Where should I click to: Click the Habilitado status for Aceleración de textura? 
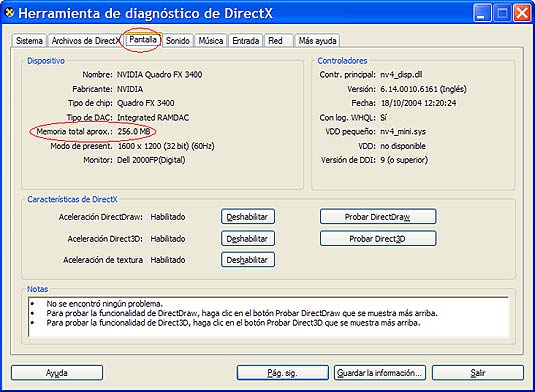point(168,260)
